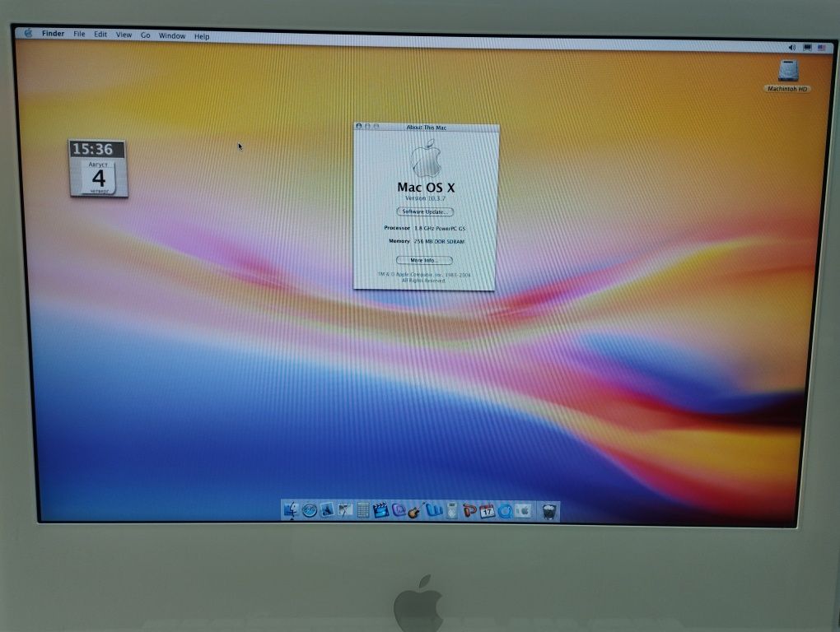Image resolution: width=840 pixels, height=632 pixels.
Task: Launch QuickTime Player blue Q icon
Action: pyautogui.click(x=505, y=512)
